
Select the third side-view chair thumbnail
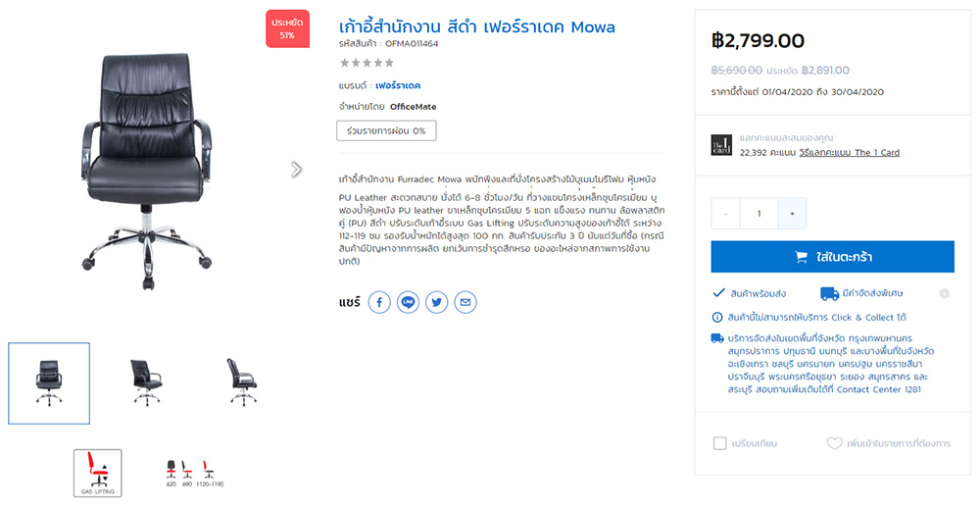tap(241, 382)
